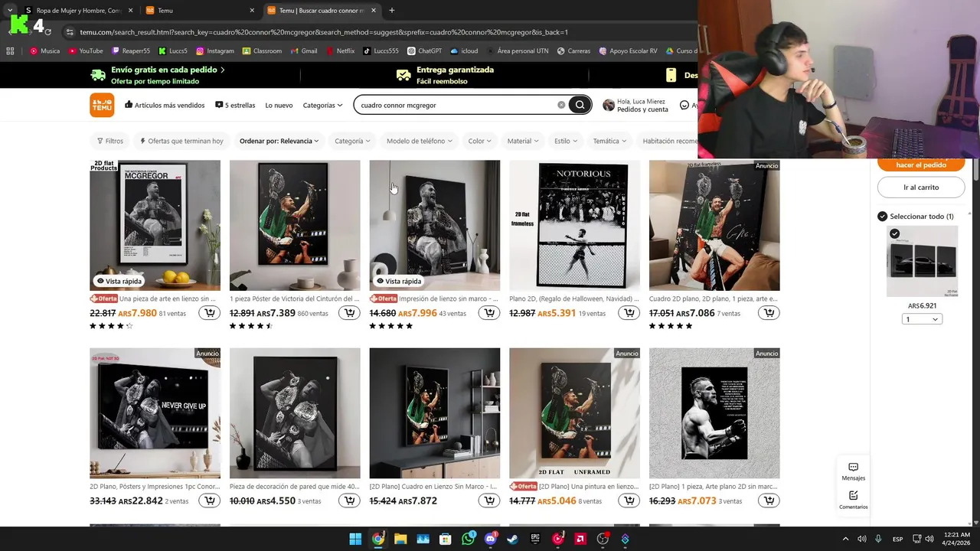980x551 pixels.
Task: Add the ARS7.996 canvas print to cart
Action: tap(489, 313)
